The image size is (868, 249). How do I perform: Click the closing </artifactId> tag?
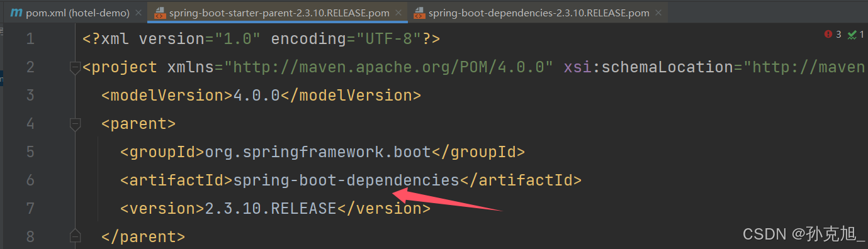tap(521, 180)
